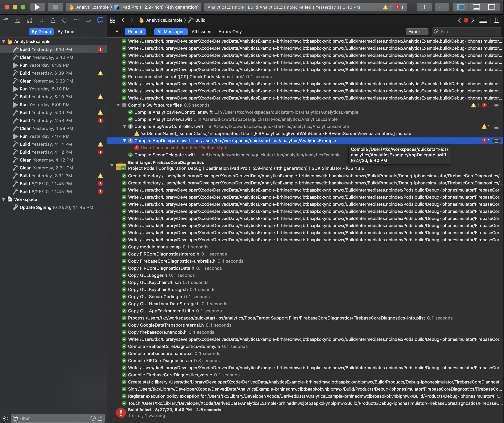Select the Report navigator speech-bubble icon
504x423 pixels.
click(100, 20)
